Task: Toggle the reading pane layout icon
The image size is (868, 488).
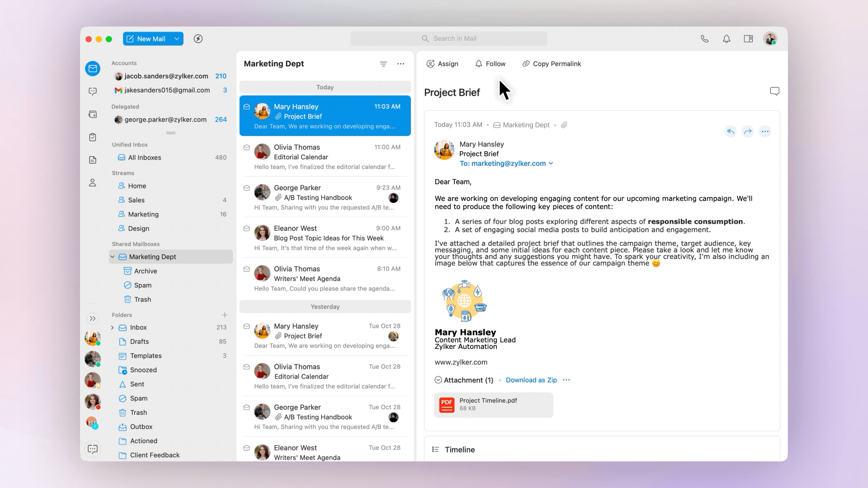Action: pos(748,39)
